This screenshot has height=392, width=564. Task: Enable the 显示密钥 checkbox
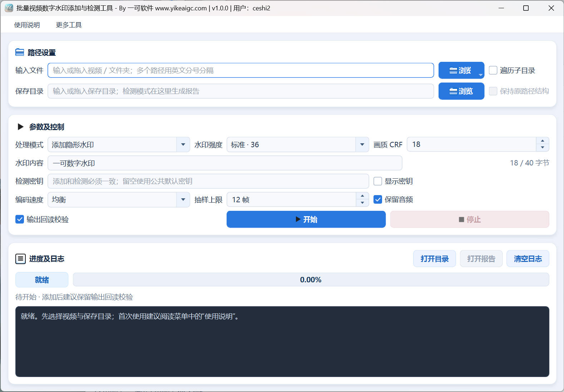click(x=378, y=181)
